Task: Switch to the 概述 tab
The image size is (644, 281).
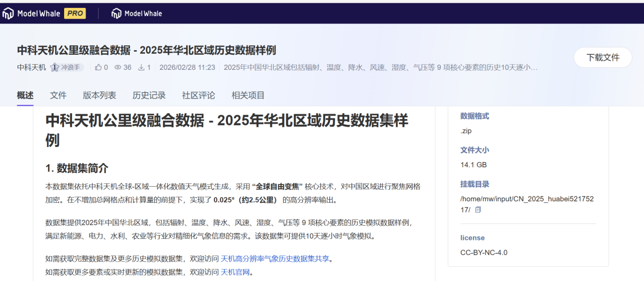Action: click(x=25, y=95)
